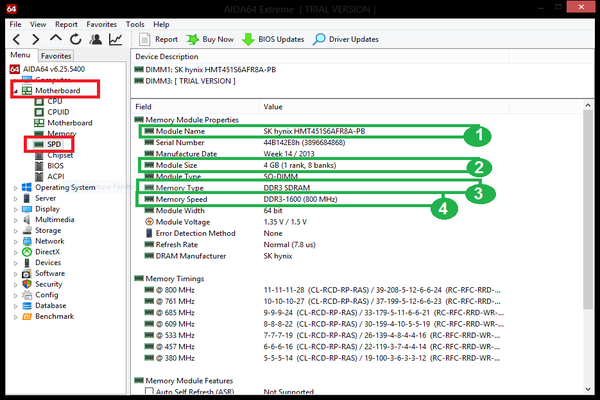Click the Storage drive icon

coord(27,230)
